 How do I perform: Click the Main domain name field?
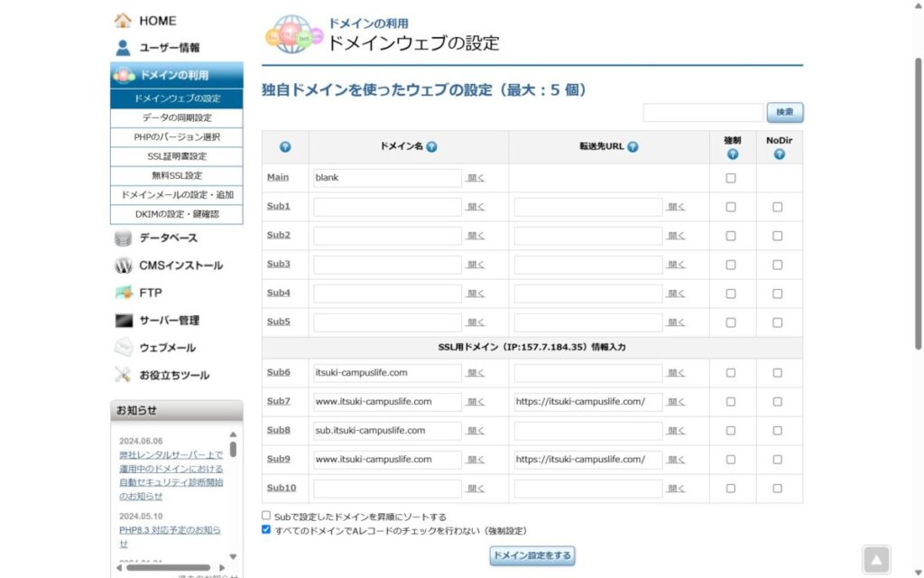pos(387,178)
